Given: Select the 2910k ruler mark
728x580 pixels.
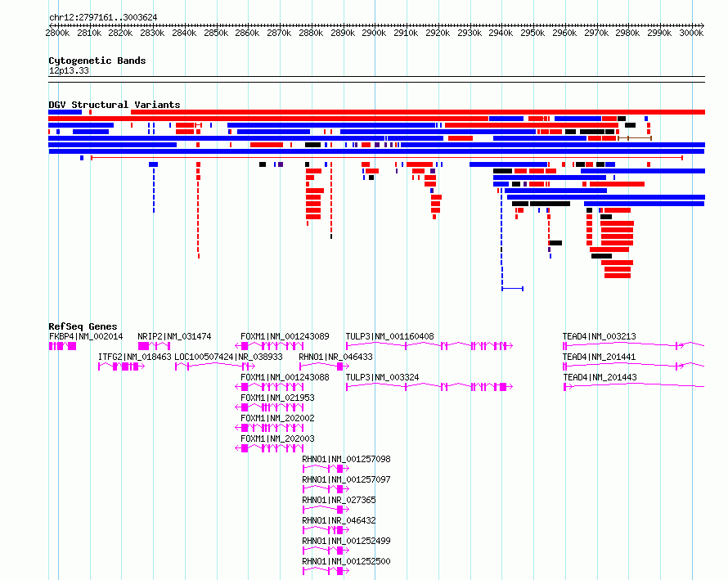Looking at the screenshot, I should click(x=406, y=33).
